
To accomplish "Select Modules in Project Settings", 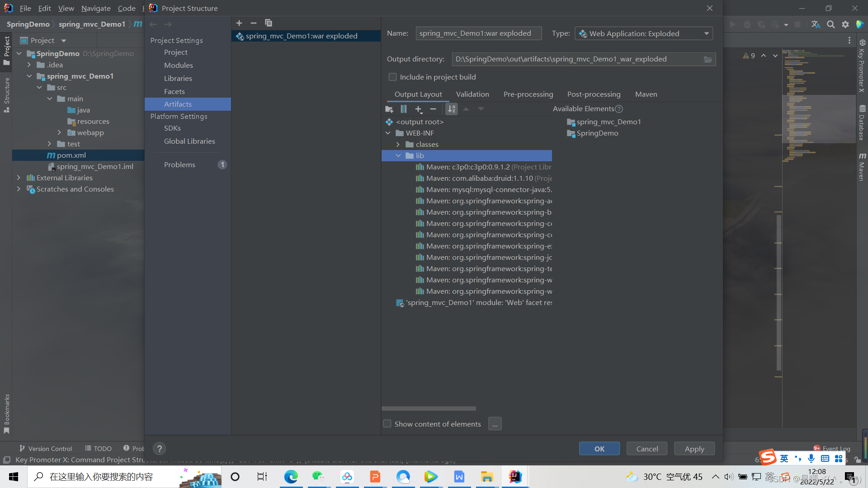I will pos(178,65).
